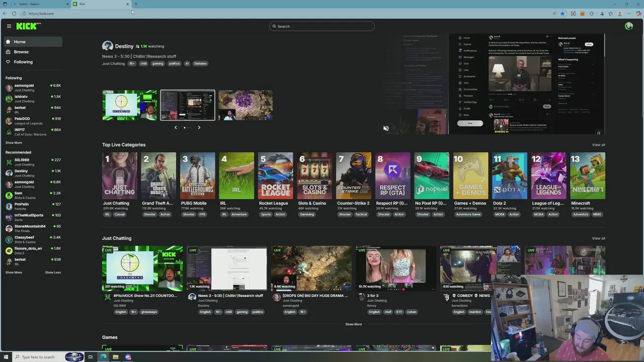Open the BIG DAY HUGE DRAMA stream
This screenshot has width=644, height=362.
tap(311, 268)
